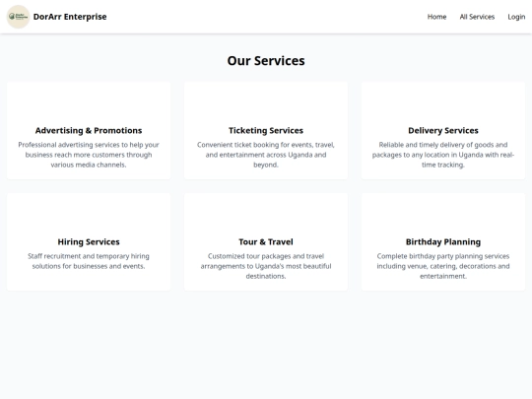Click the description starting 'Reliable and timely delivery'
Image resolution: width=532 pixels, height=399 pixels.
(x=443, y=155)
